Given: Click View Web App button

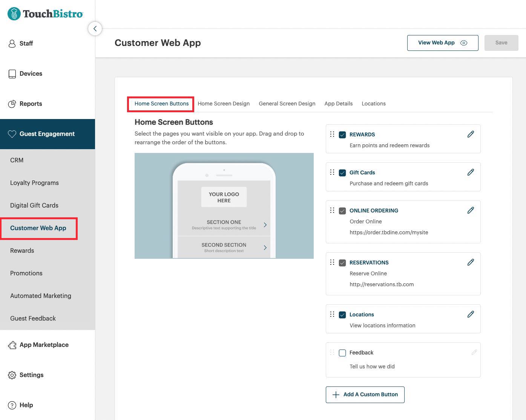Looking at the screenshot, I should (442, 43).
